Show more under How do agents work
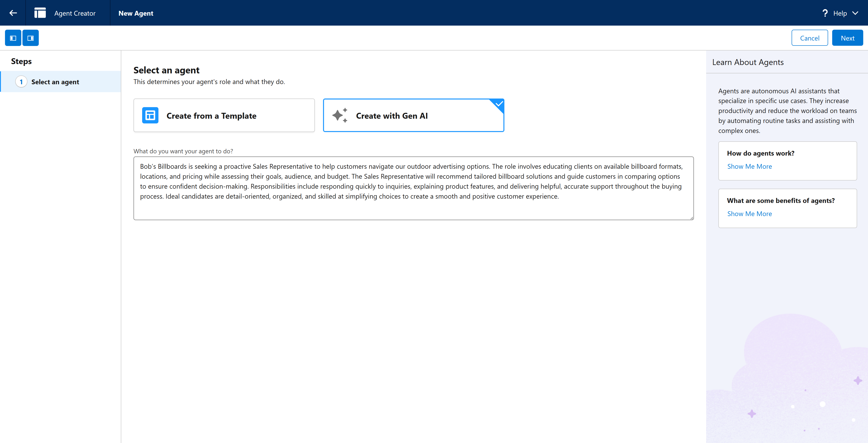The image size is (868, 443). click(749, 166)
